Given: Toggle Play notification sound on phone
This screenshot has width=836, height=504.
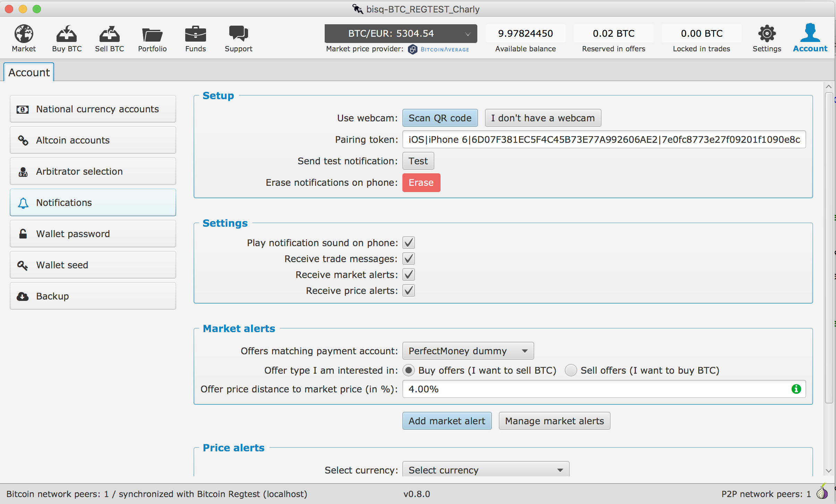Looking at the screenshot, I should (x=409, y=243).
